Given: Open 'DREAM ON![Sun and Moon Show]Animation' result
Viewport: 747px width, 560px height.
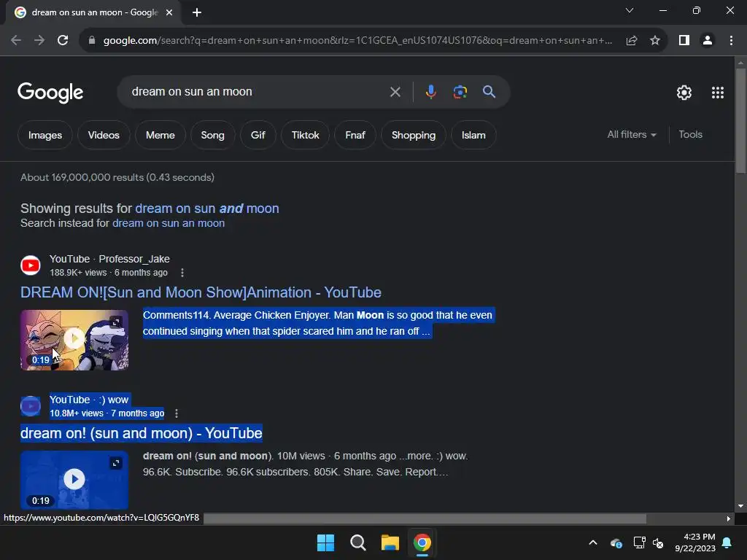Looking at the screenshot, I should (x=201, y=292).
